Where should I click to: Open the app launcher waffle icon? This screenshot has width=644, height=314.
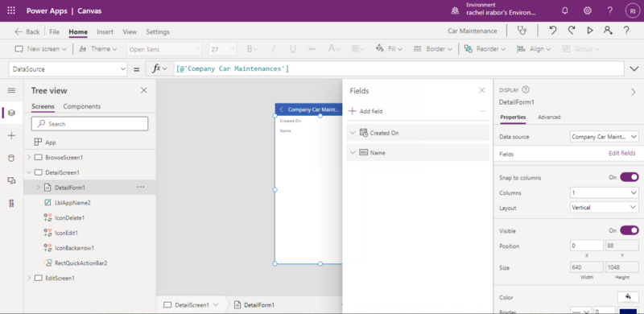pos(11,10)
